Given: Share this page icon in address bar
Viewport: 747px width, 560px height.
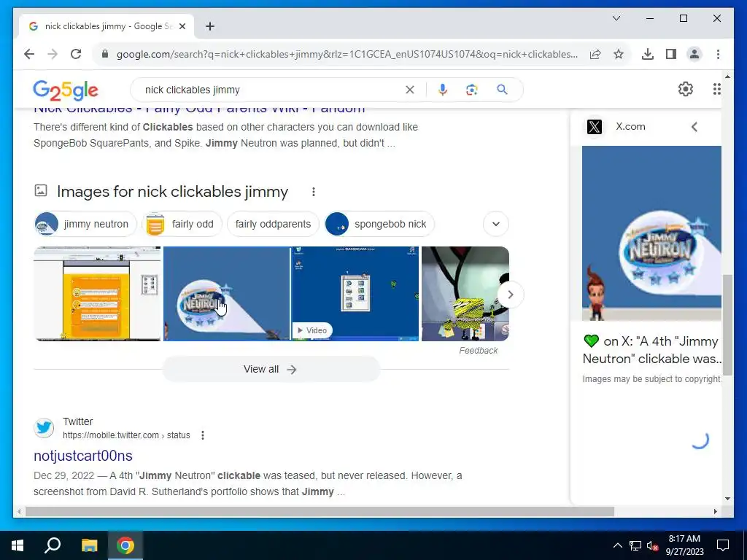Looking at the screenshot, I should click(x=595, y=54).
